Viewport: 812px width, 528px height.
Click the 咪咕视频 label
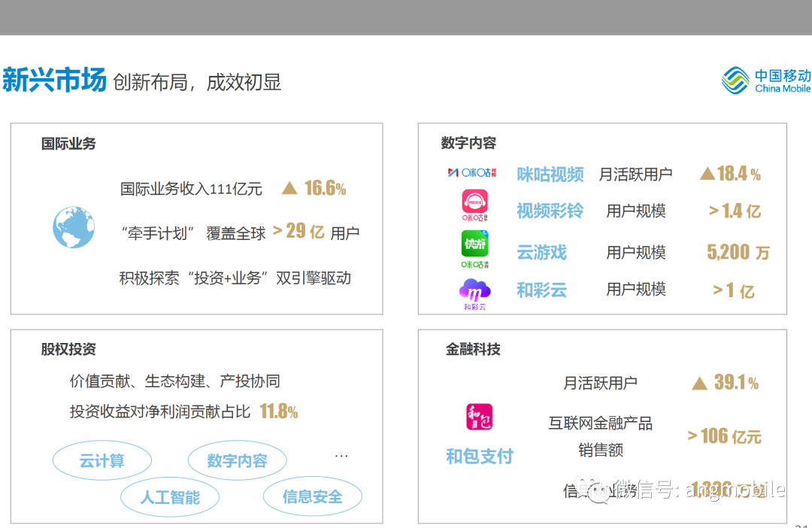pos(550,174)
